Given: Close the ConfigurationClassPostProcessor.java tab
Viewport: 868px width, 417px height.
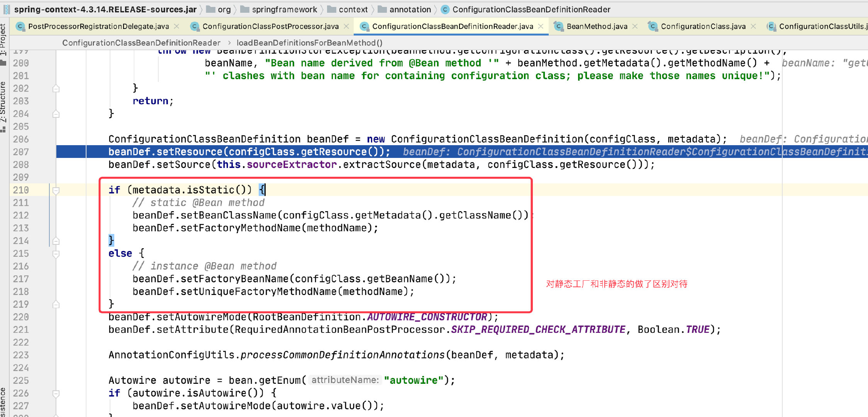Looking at the screenshot, I should tap(346, 26).
